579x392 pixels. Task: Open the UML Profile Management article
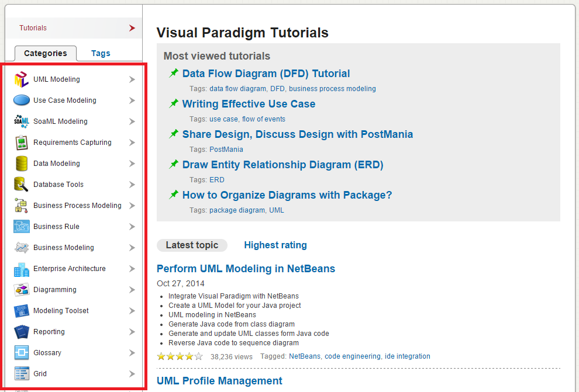point(219,380)
